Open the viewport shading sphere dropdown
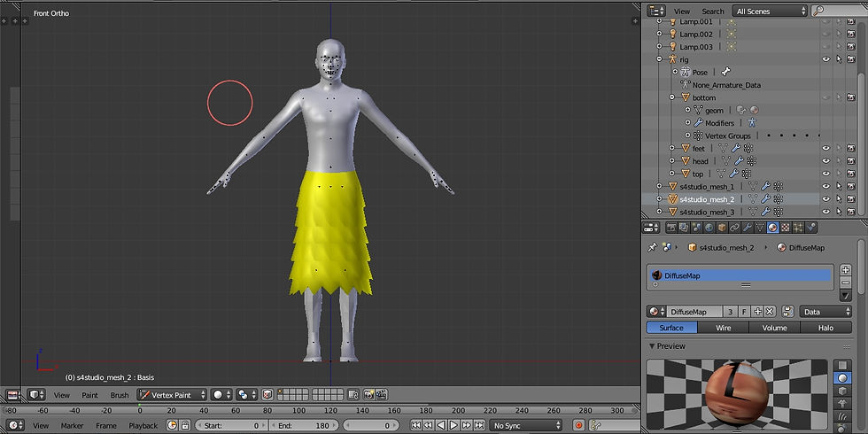The width and height of the screenshot is (868, 434). [x=222, y=395]
